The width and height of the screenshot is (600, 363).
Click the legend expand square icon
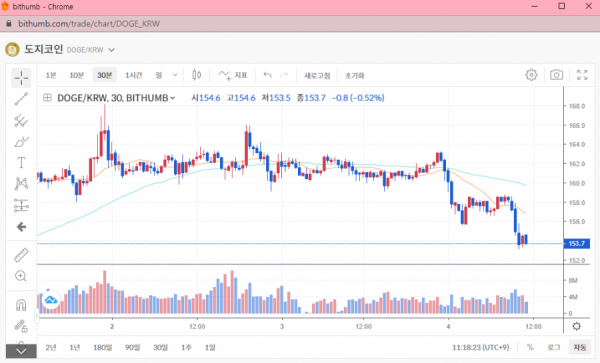coord(47,98)
